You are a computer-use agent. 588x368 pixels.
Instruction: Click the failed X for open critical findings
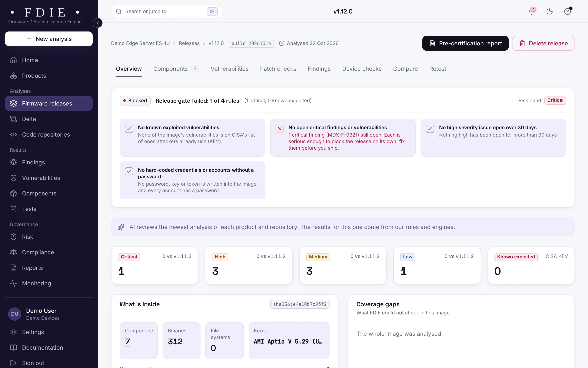coord(280,129)
